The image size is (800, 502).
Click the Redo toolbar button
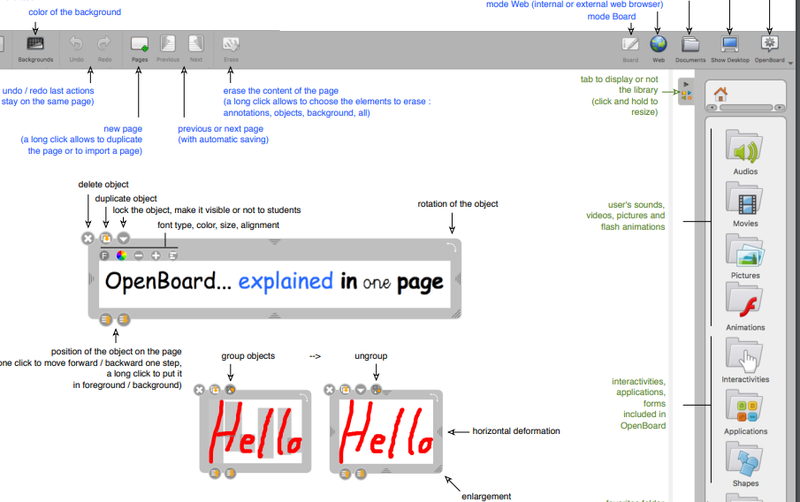click(104, 49)
